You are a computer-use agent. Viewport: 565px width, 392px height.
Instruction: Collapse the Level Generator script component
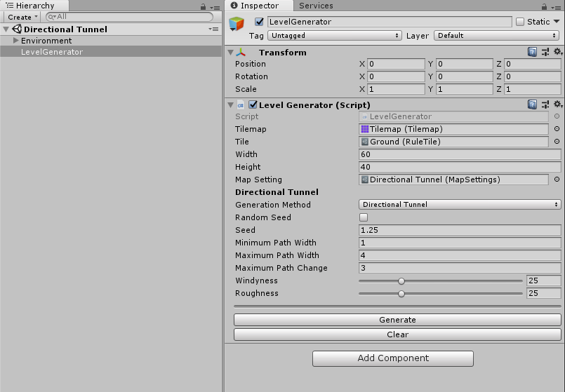pyautogui.click(x=231, y=105)
